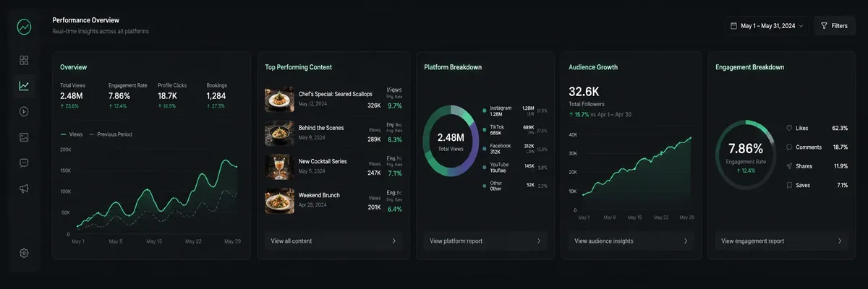Select YouTube legend dot in Platform Breakdown

coord(484,166)
